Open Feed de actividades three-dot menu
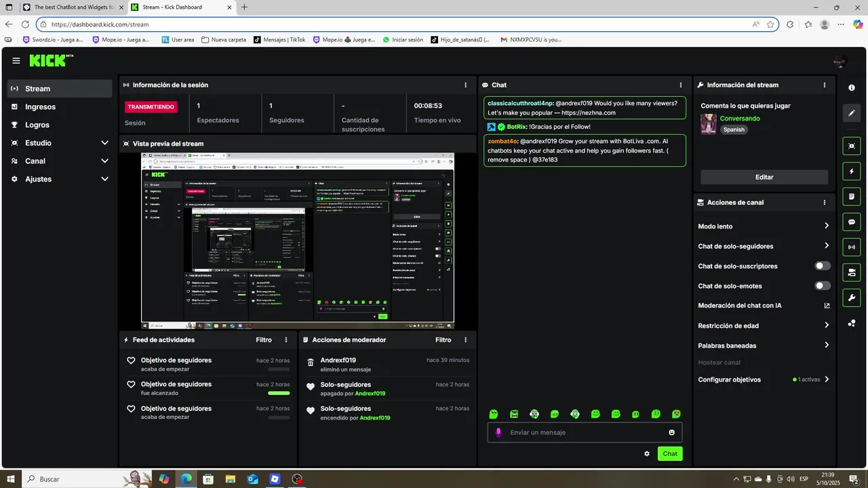Image resolution: width=868 pixels, height=488 pixels. tap(286, 340)
